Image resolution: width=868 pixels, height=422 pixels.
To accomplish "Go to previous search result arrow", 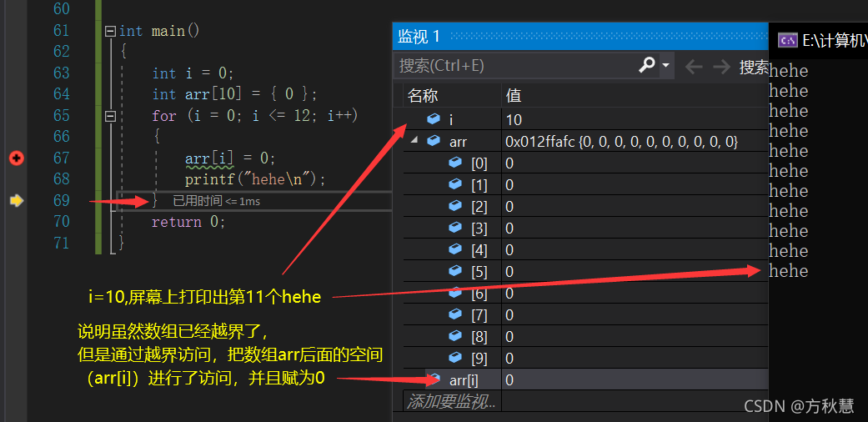I will click(693, 67).
